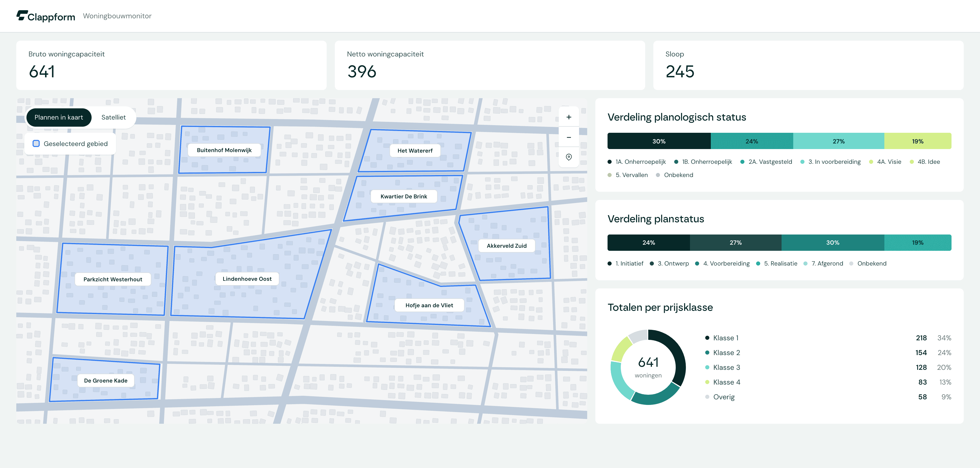
Task: Toggle 3. Ontwerp legend item
Action: pos(669,263)
